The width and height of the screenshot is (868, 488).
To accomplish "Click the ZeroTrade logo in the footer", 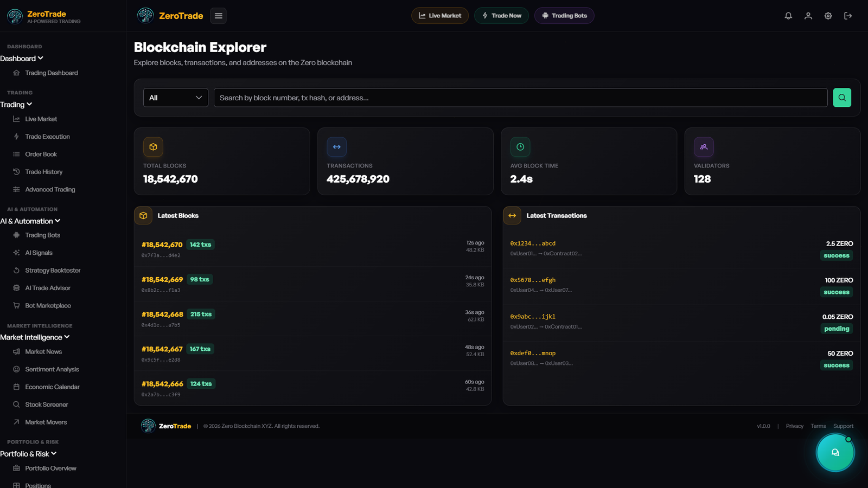I will (166, 426).
